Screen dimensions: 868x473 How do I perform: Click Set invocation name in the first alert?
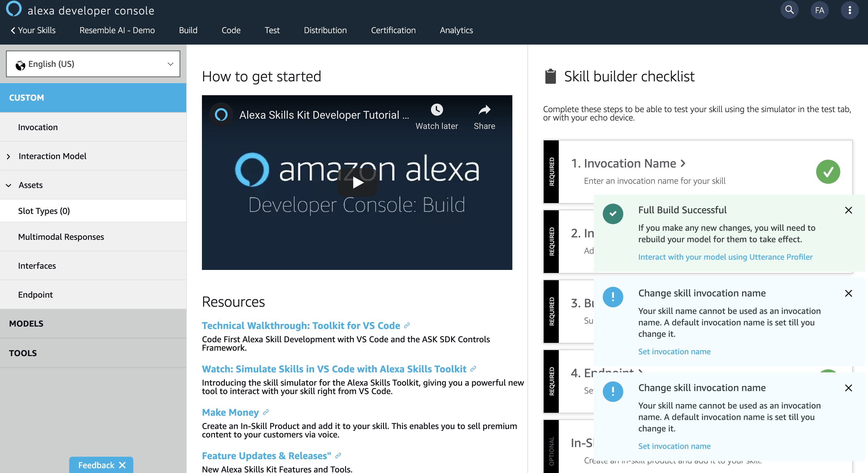coord(674,351)
